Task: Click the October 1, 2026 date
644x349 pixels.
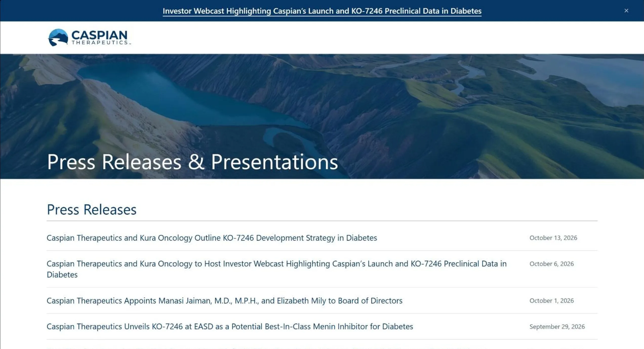Action: [552, 300]
